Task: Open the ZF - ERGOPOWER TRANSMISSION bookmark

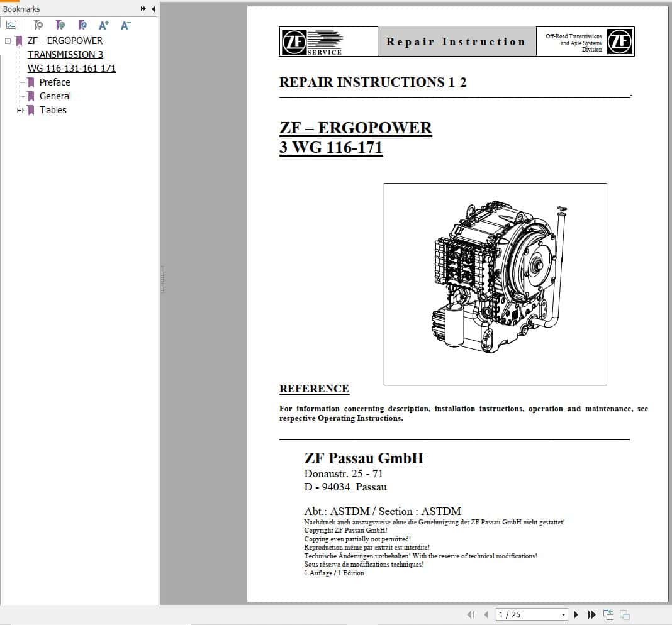Action: tap(72, 55)
